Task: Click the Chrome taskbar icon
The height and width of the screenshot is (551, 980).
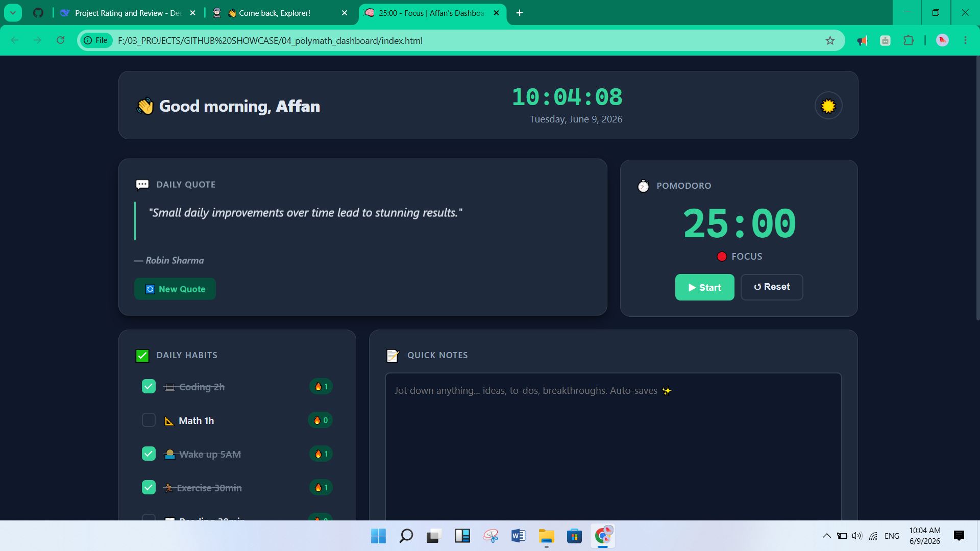Action: pyautogui.click(x=603, y=536)
